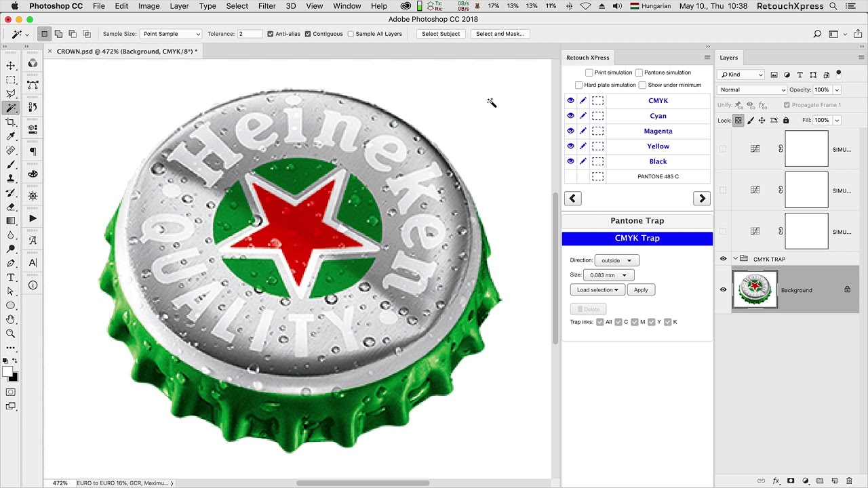Select the CROWN.psd document tab
Screen dimensions: 868x488
tap(127, 52)
